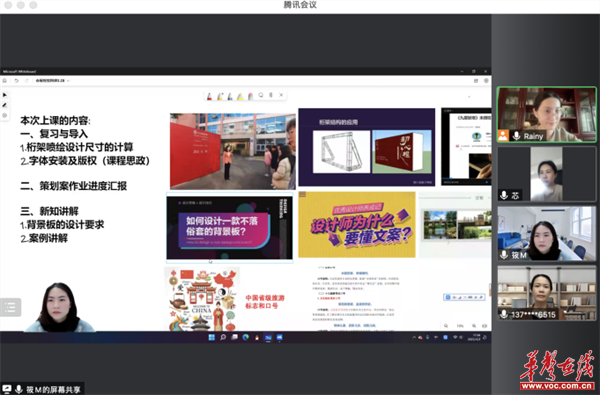Toggle the microphone icon for 芯
The width and height of the screenshot is (600, 395).
coord(504,195)
